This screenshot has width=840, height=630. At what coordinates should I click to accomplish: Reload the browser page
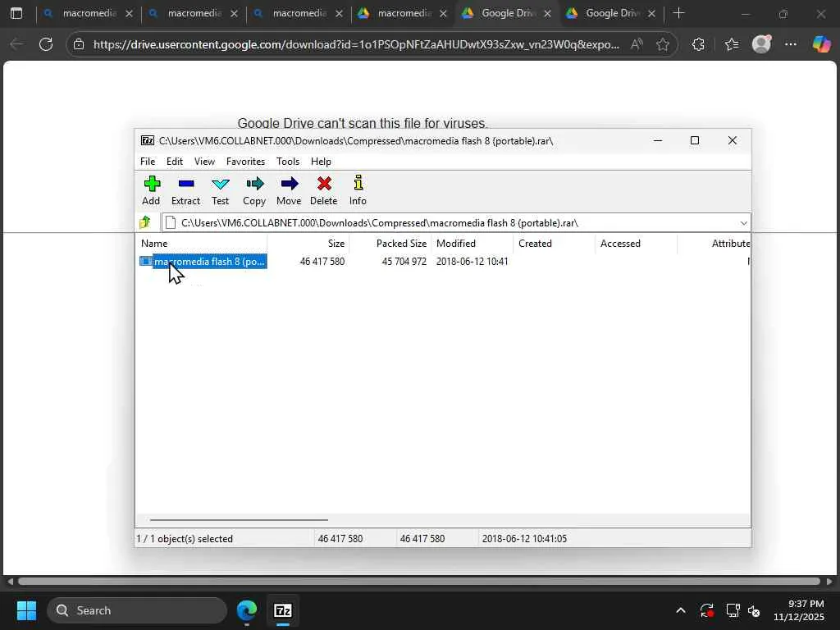pos(46,44)
